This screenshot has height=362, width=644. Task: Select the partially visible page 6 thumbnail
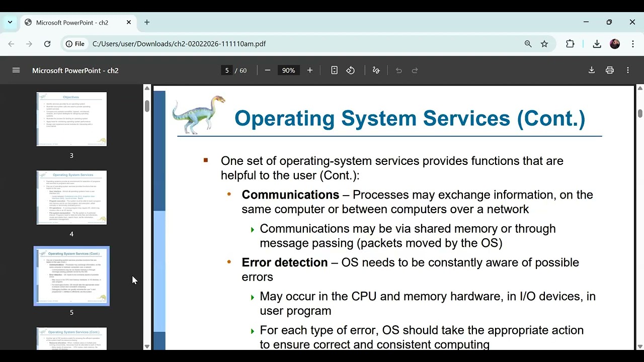[x=71, y=338]
